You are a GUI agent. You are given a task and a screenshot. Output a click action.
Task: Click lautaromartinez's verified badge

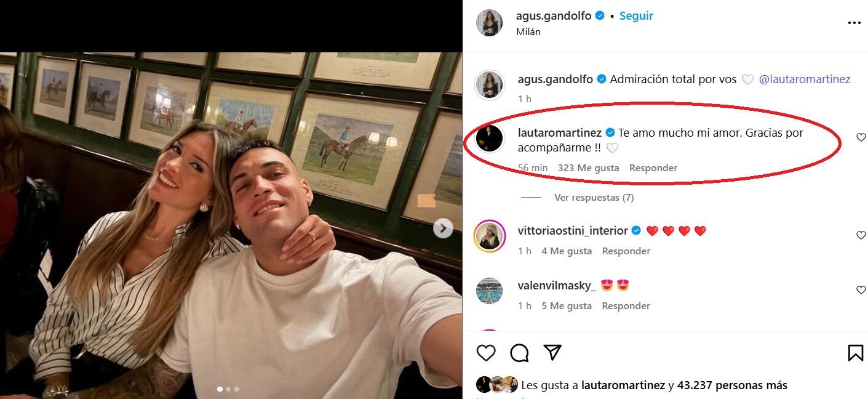pos(610,132)
